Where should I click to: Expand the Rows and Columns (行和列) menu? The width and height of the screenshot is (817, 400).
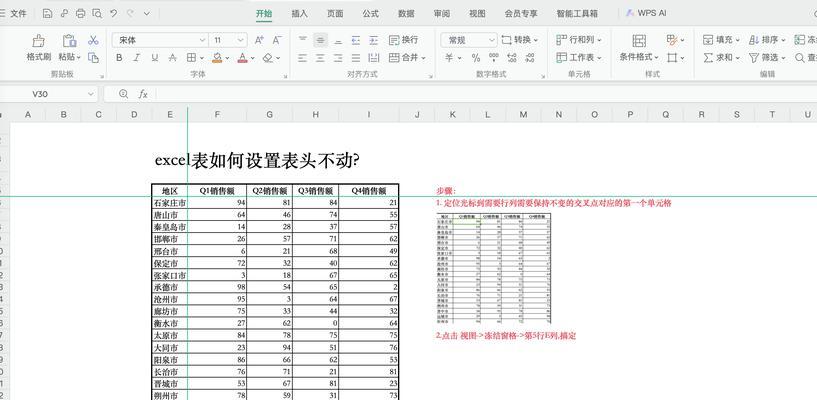(x=599, y=40)
